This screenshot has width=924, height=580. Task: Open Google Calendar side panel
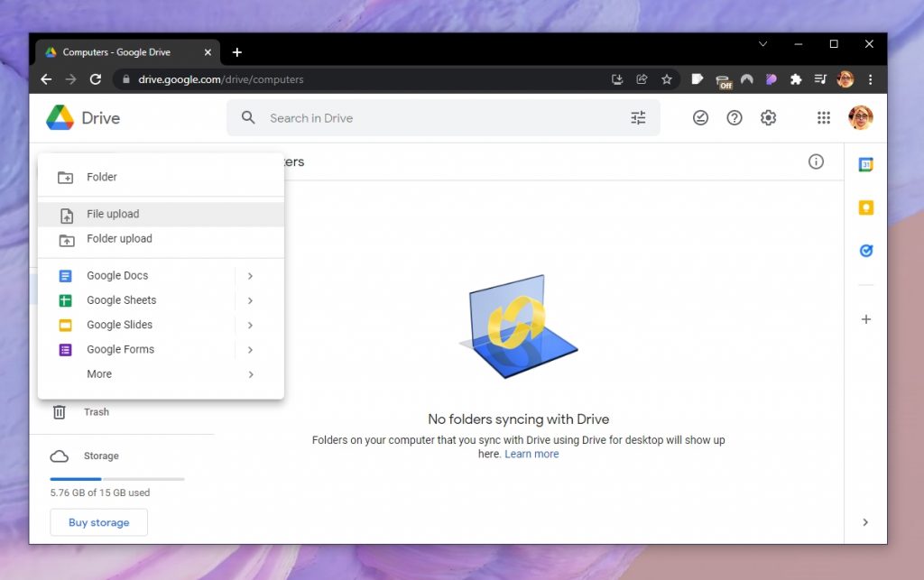coord(865,165)
